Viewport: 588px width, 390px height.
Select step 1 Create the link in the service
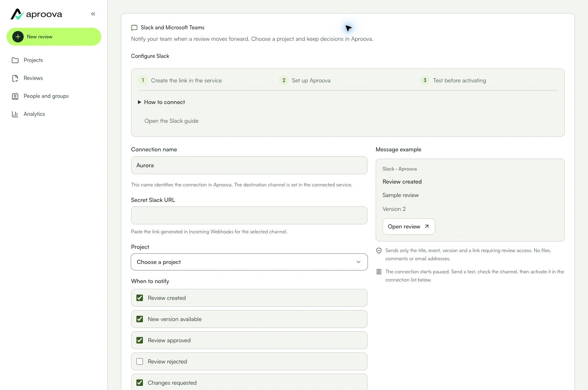click(x=180, y=80)
